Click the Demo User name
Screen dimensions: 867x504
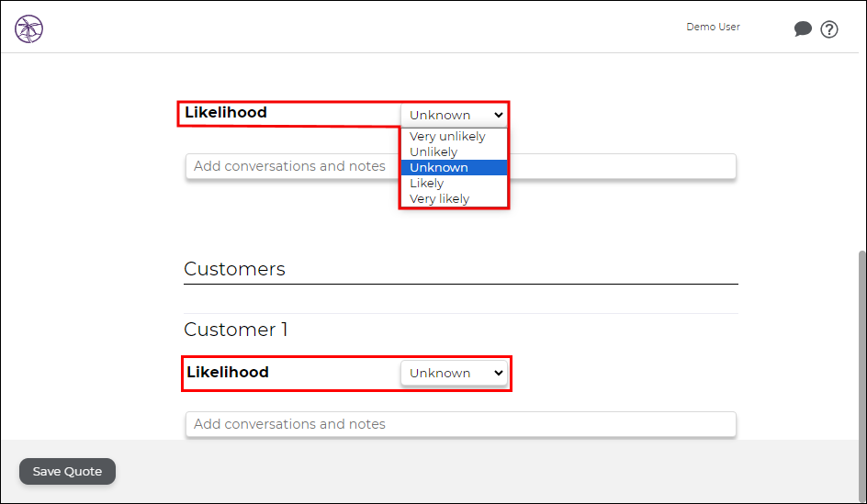click(713, 27)
